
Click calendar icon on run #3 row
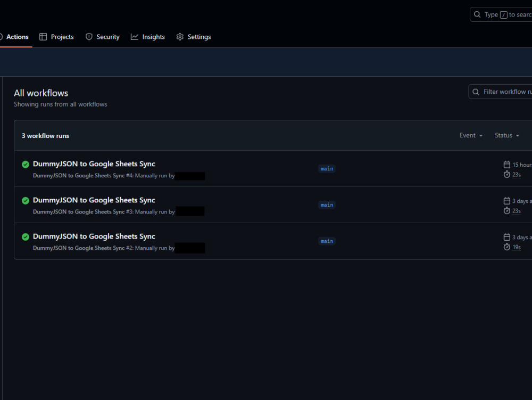(x=507, y=201)
